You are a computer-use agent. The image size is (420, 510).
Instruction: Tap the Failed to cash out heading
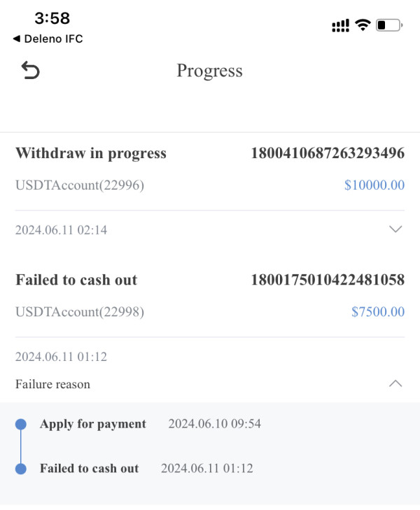point(76,281)
